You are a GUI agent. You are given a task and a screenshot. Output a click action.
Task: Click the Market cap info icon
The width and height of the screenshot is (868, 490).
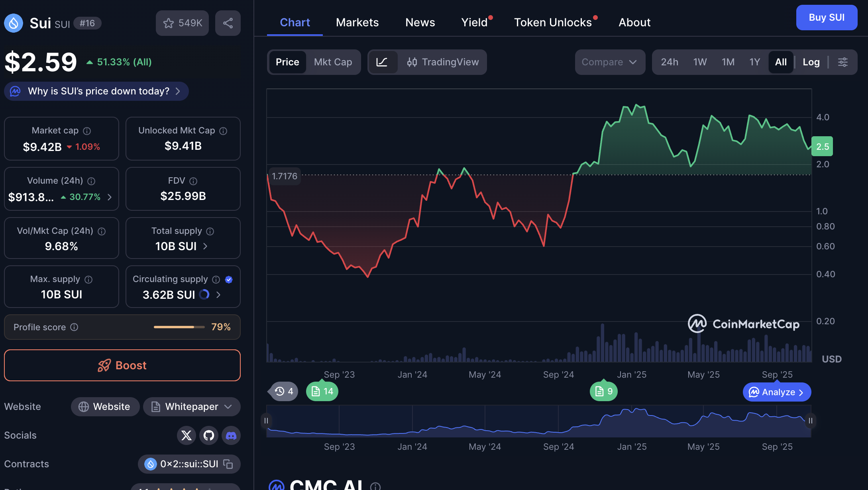87,131
